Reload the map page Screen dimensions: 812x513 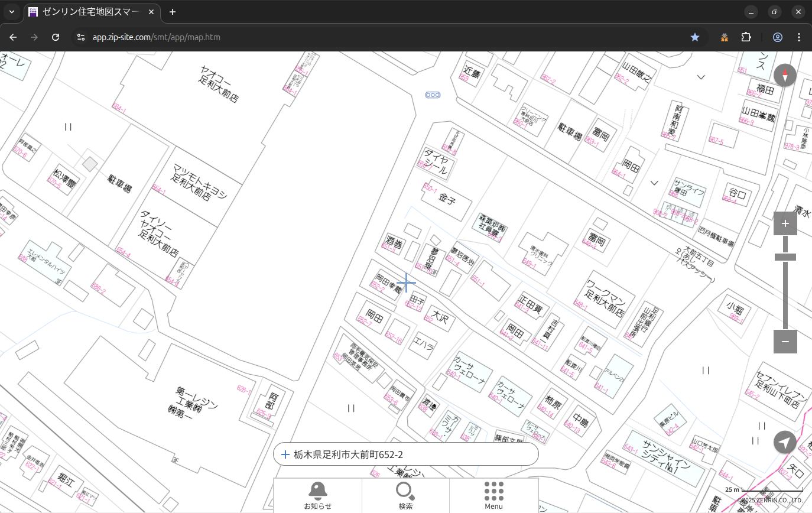pyautogui.click(x=56, y=37)
